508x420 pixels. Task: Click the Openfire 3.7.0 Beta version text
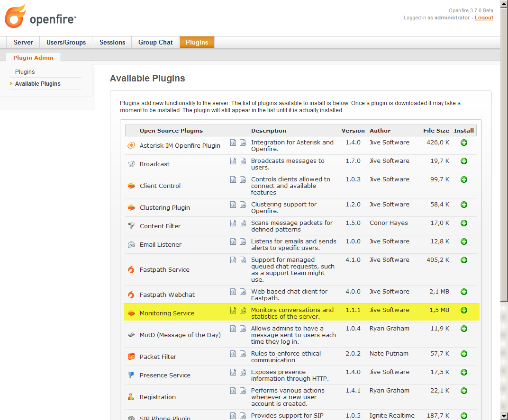[471, 10]
